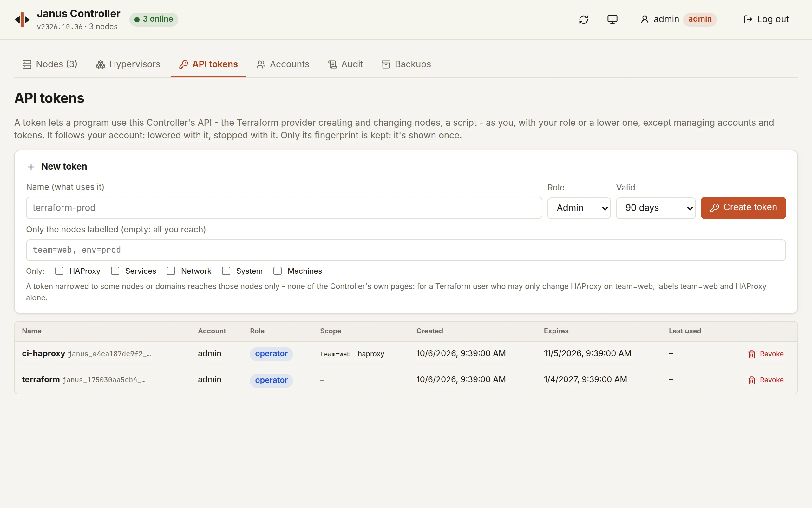
Task: Click the 11/5/2026 expiry date cell
Action: [587, 353]
